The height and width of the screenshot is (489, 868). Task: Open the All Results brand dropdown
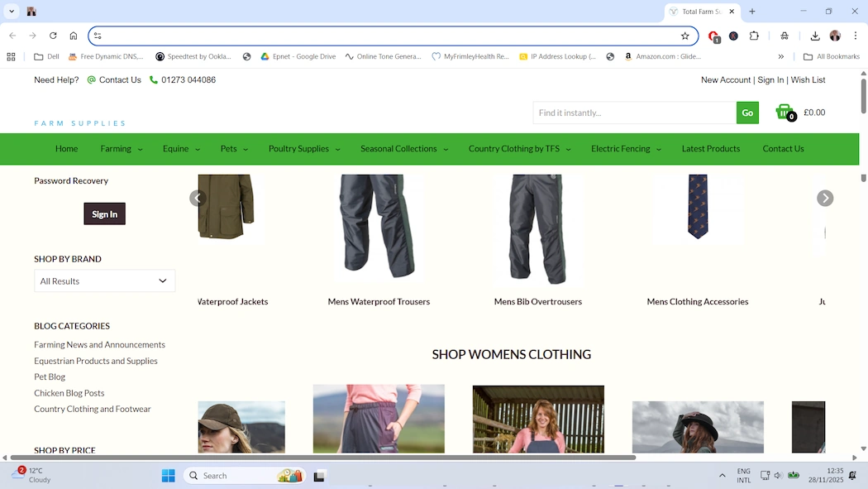pyautogui.click(x=104, y=280)
